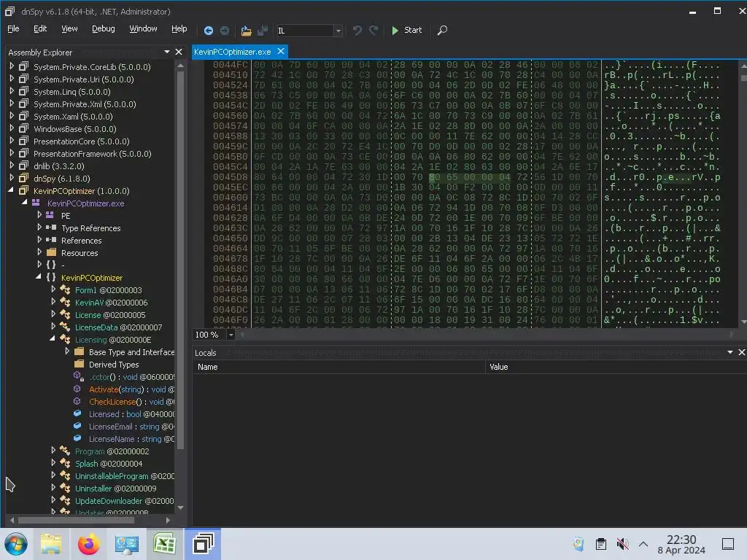Viewport: 747px width, 560px height.
Task: Open the Window menu
Action: point(143,28)
